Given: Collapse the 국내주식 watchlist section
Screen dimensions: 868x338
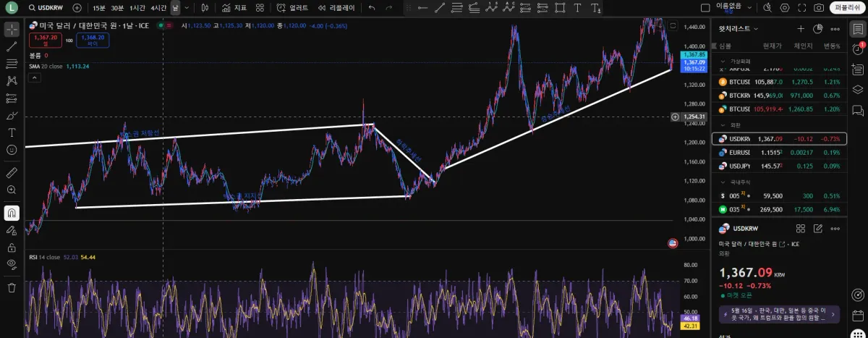Looking at the screenshot, I should click(723, 182).
